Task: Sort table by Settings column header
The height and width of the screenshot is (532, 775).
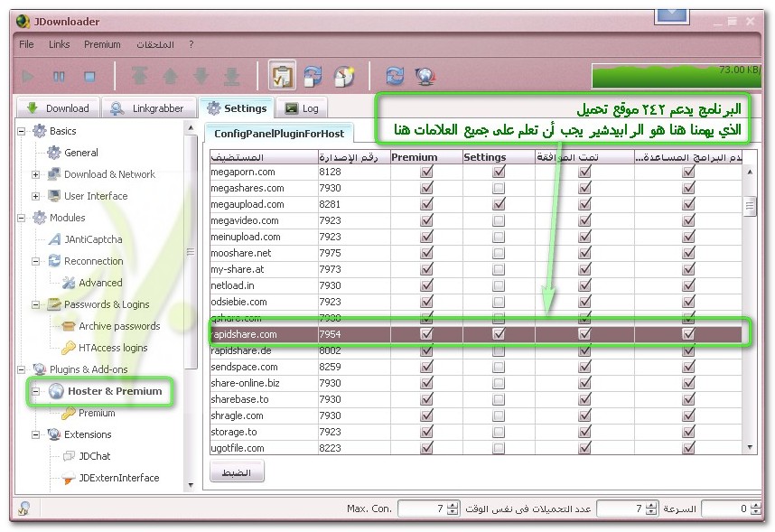Action: [x=499, y=157]
